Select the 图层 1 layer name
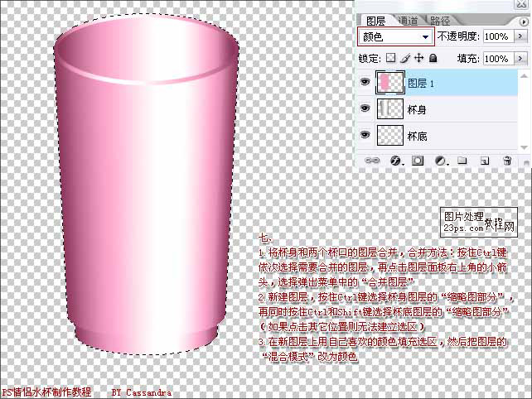 [421, 84]
